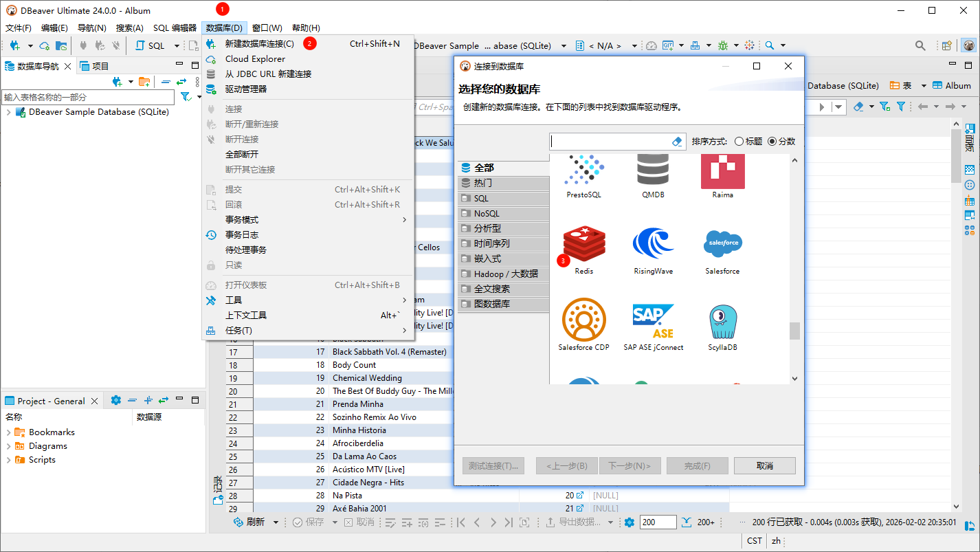
Task: Click the new folder icon in navigator toolbar
Action: 144,81
